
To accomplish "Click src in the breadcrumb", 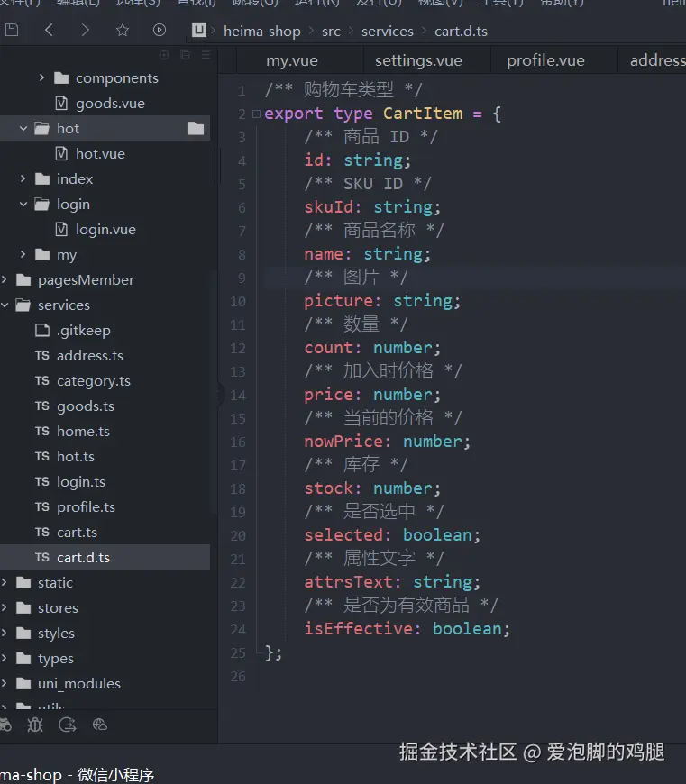I will click(331, 32).
